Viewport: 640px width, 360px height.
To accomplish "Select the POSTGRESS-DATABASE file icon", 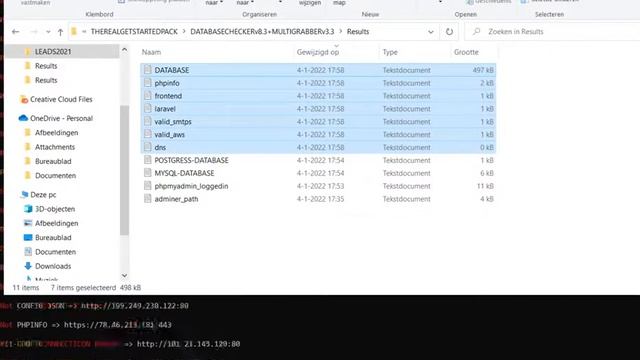I will [x=147, y=160].
